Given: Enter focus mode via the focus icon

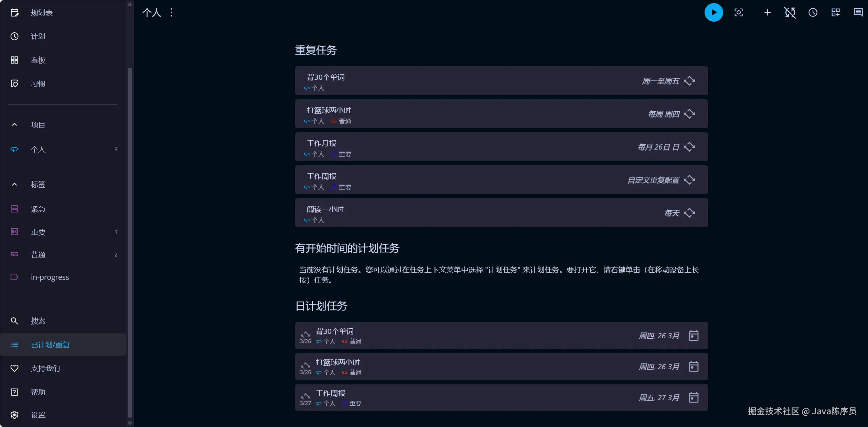Looking at the screenshot, I should click(x=738, y=13).
